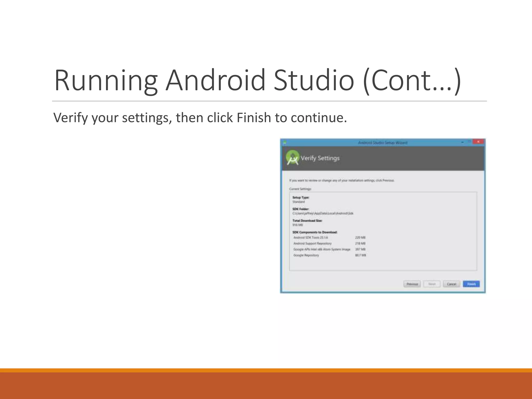This screenshot has width=532, height=399.
Task: Go back with the Previous button
Action: tap(412, 284)
